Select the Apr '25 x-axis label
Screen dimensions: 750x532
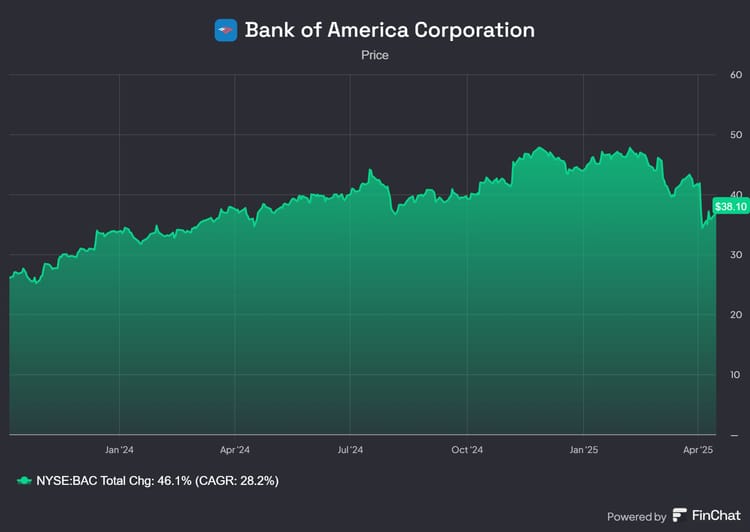pyautogui.click(x=698, y=451)
